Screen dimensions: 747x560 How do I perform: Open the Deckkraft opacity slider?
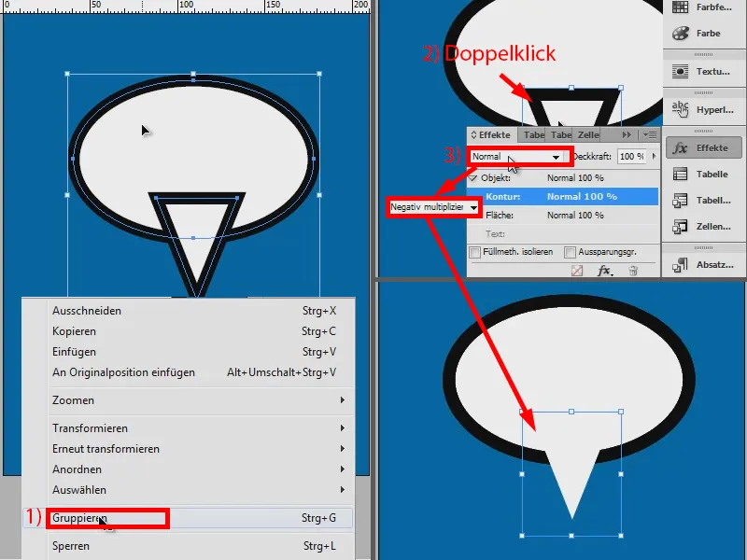tap(656, 156)
